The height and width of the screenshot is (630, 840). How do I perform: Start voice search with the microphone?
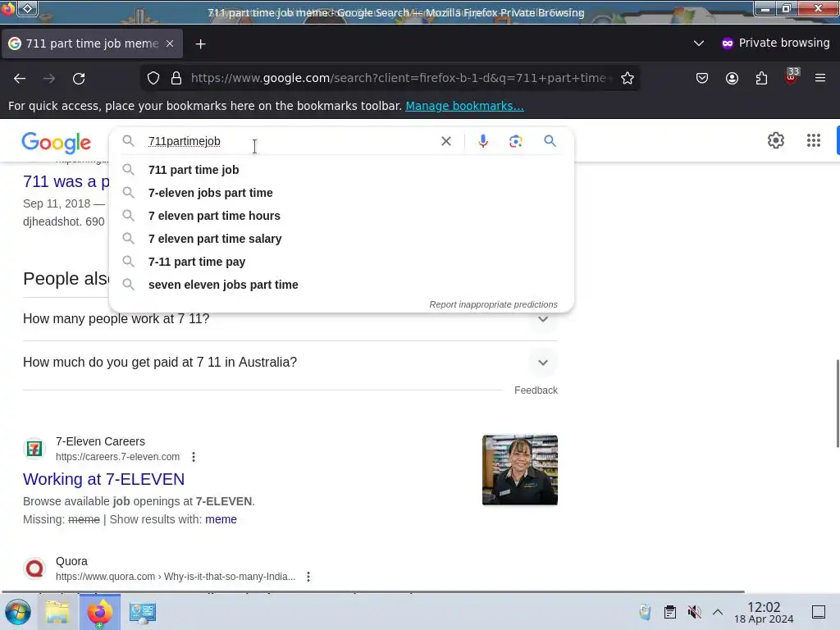482,141
